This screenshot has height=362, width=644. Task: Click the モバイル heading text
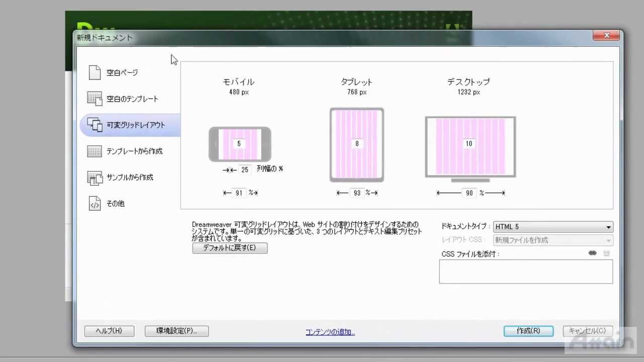click(238, 82)
